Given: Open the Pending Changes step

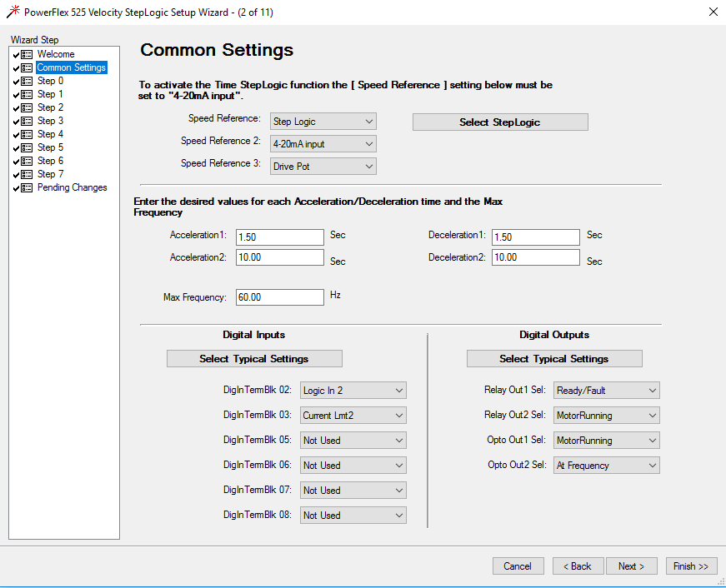Looking at the screenshot, I should [x=72, y=187].
